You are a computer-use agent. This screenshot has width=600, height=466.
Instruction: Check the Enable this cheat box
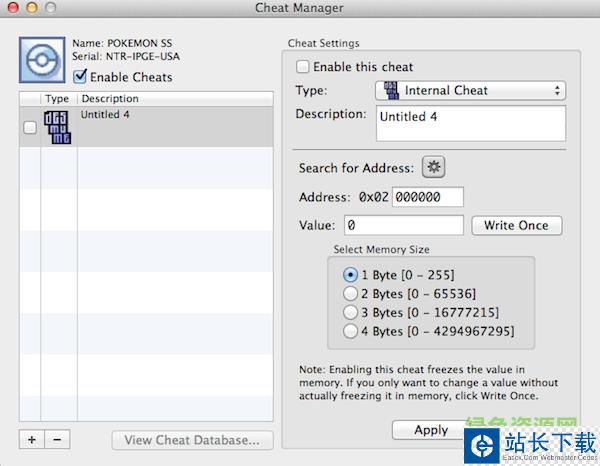coord(303,67)
